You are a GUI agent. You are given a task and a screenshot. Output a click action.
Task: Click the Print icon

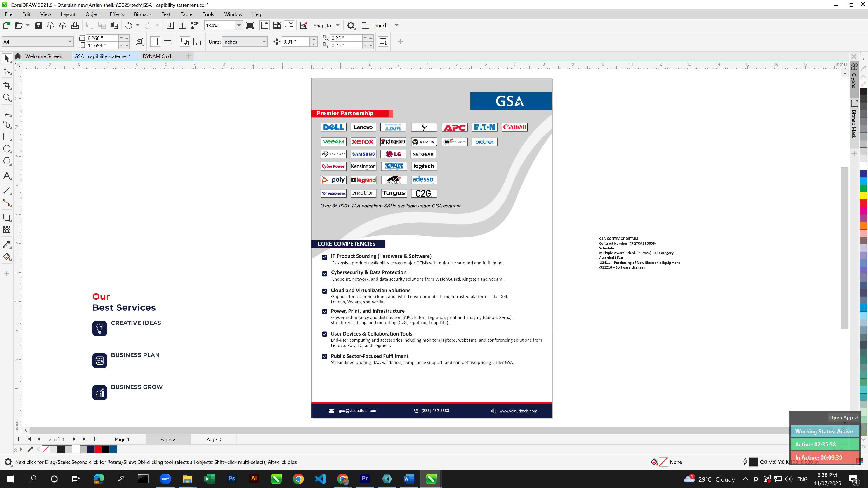click(75, 25)
